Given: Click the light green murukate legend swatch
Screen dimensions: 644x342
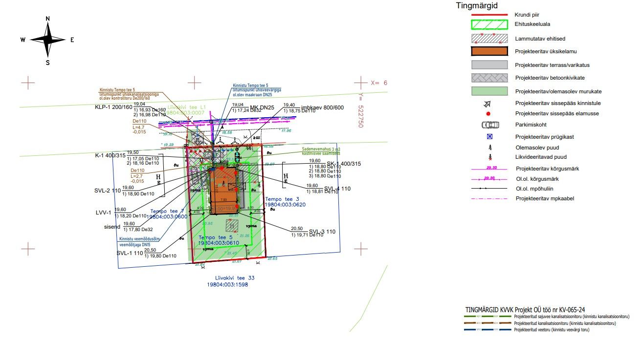Looking at the screenshot, I should (x=490, y=91).
